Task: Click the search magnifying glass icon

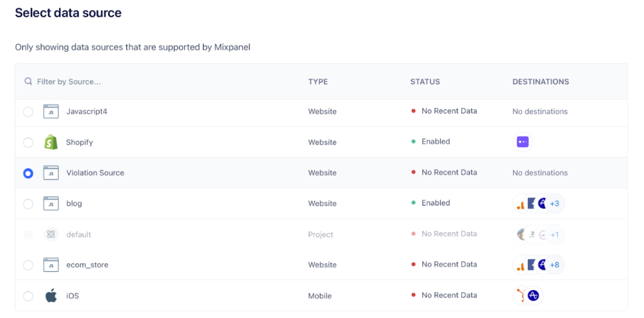Action: click(28, 81)
